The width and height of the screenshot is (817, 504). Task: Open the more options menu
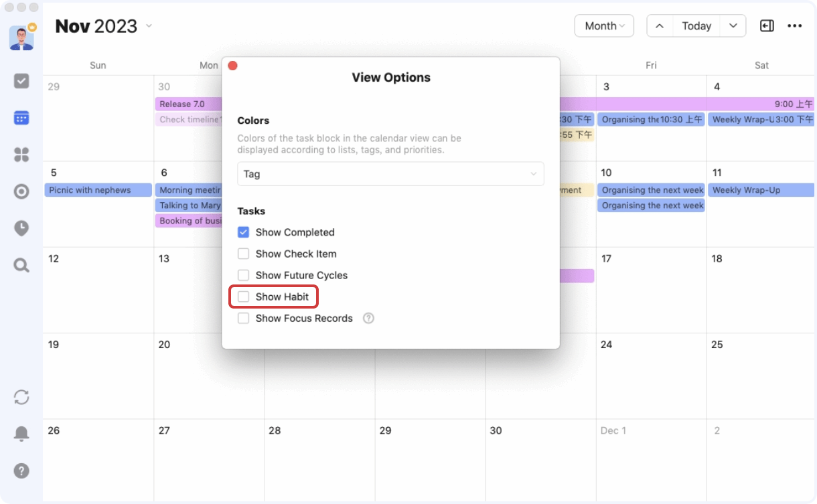click(x=795, y=25)
